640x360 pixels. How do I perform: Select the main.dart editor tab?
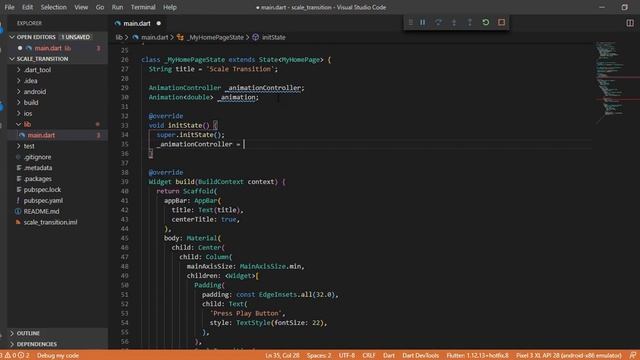[137, 23]
